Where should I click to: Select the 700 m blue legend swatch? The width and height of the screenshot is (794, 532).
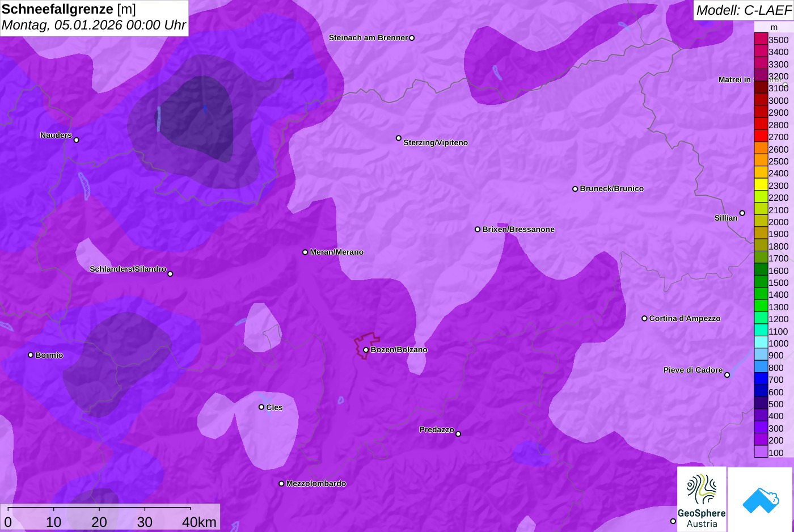pyautogui.click(x=761, y=379)
